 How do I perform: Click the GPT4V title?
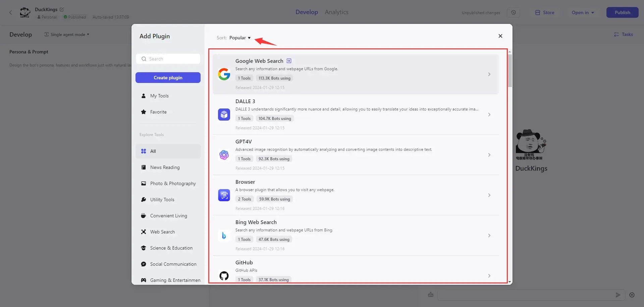click(x=244, y=141)
